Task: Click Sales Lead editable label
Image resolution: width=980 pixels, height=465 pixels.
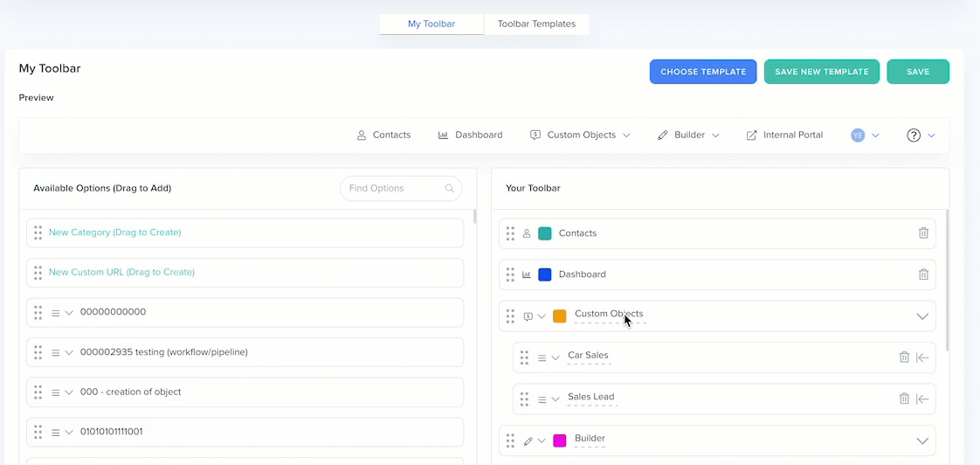Action: (591, 397)
